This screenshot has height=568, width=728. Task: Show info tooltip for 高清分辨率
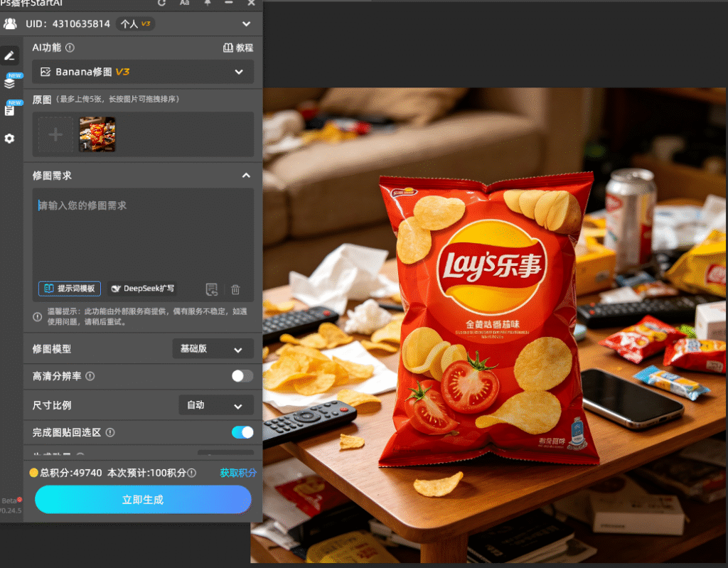point(90,376)
